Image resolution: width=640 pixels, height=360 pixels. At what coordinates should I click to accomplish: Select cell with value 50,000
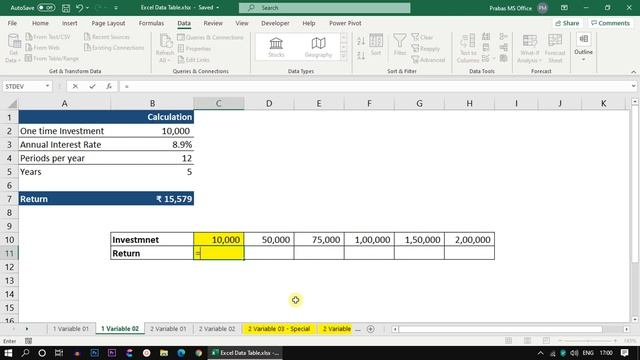[x=269, y=240]
